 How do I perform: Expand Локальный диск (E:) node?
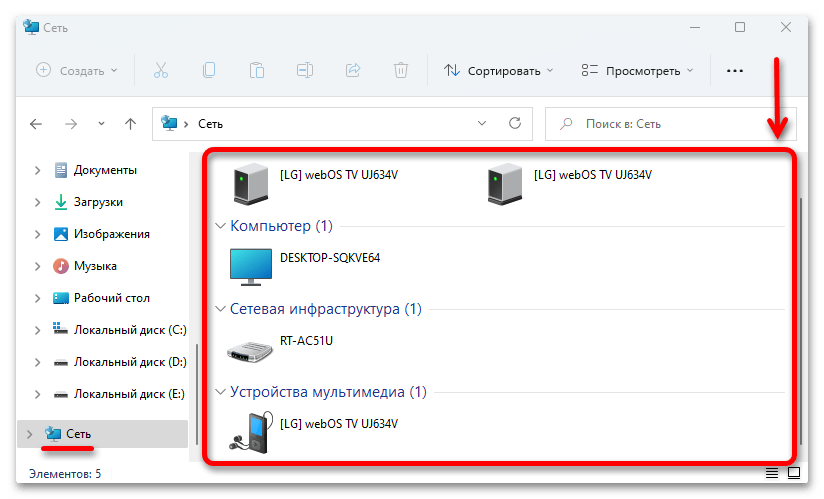(37, 394)
